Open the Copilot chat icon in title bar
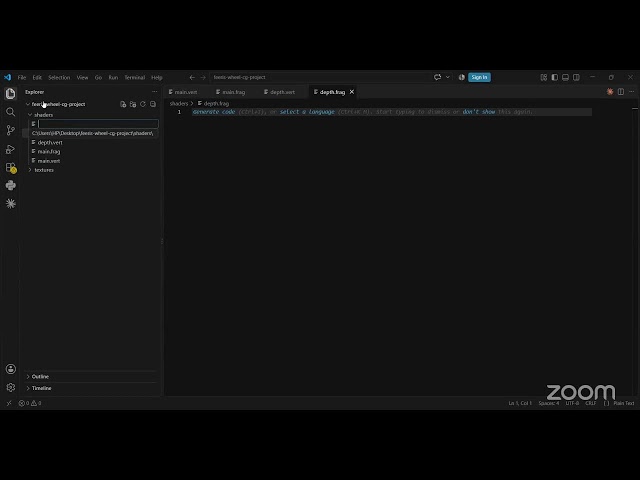 [438, 77]
